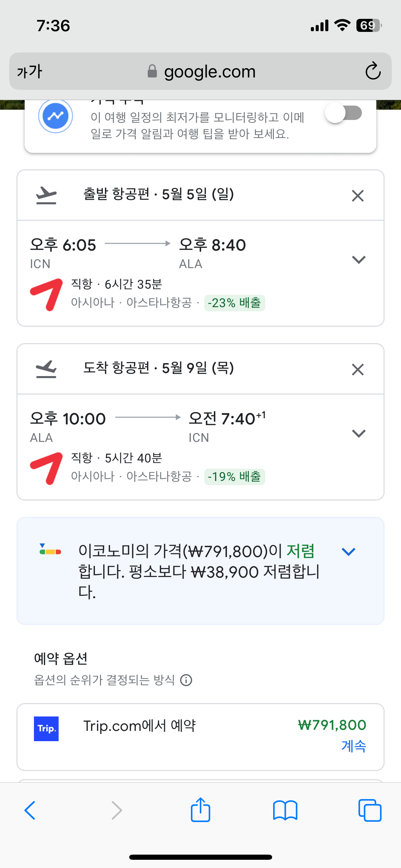Tap the 옵션의 순위가 결정되는 방식 text

(105, 680)
